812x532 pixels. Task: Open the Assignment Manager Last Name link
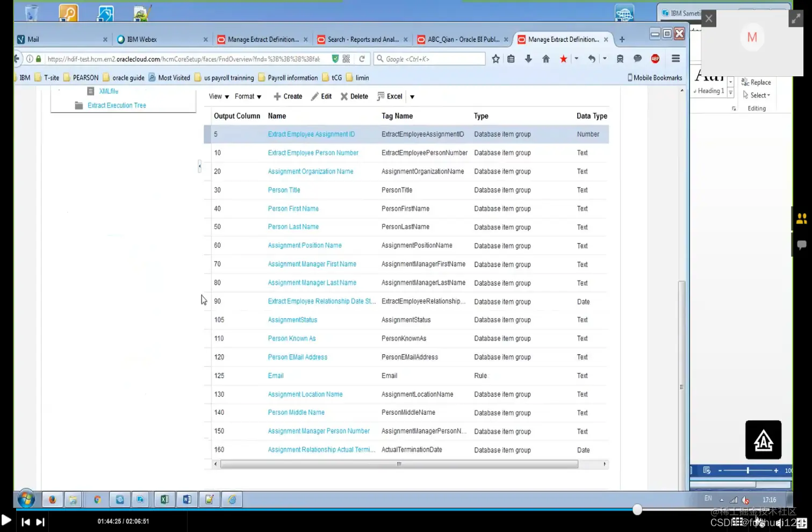[312, 283]
